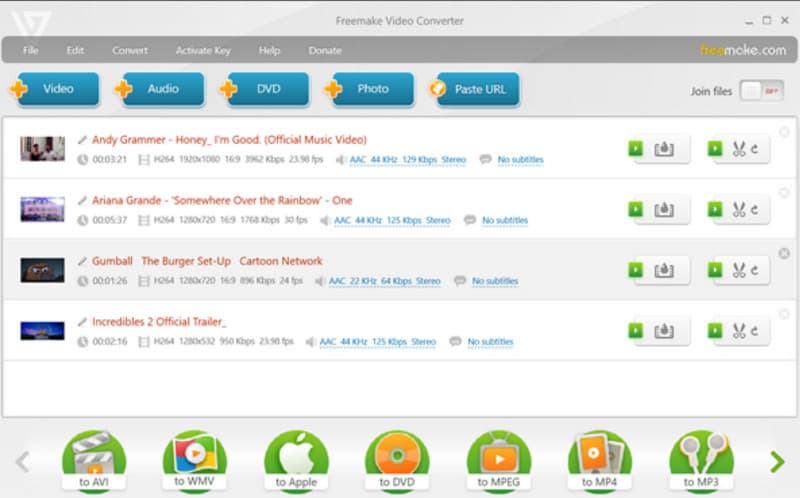This screenshot has height=498, width=800.
Task: Open the Activate Key menu
Action: click(203, 50)
